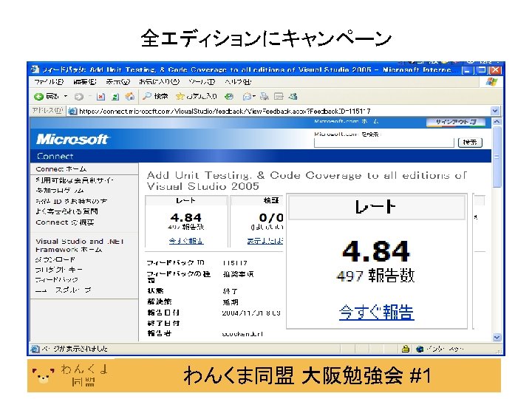The height and width of the screenshot is (399, 532).
Task: Click the 検索 button beside search box
Action: coord(470,143)
